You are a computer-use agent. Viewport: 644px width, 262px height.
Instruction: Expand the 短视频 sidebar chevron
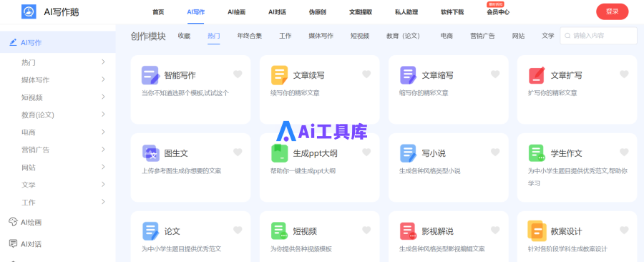click(x=103, y=97)
